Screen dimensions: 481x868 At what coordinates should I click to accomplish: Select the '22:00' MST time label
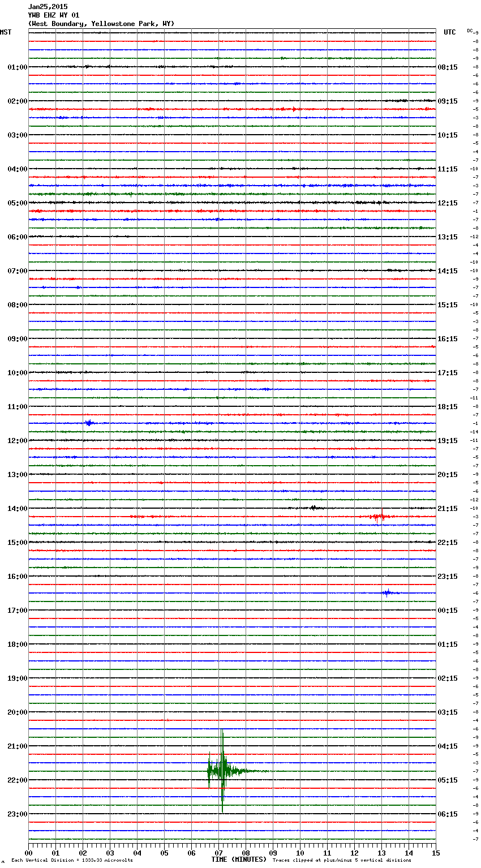[x=18, y=780]
